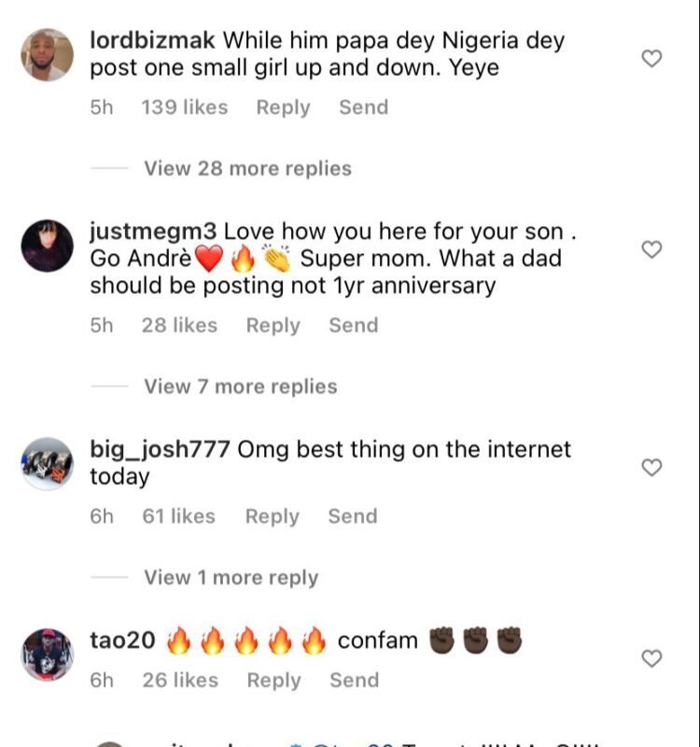The height and width of the screenshot is (747, 700).
Task: Reply to lordbizmak's comment
Action: click(283, 107)
